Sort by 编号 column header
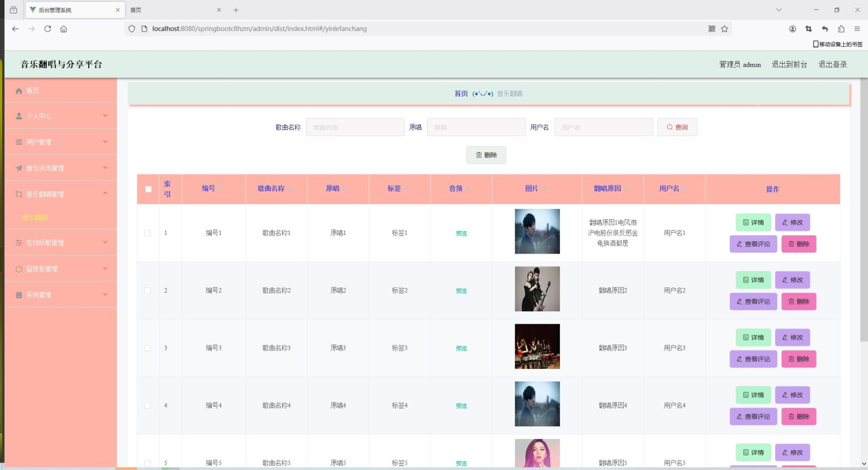 pyautogui.click(x=213, y=189)
